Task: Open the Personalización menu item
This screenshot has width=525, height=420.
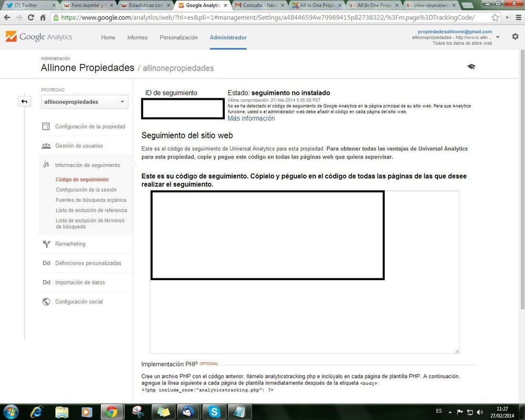Action: (x=179, y=38)
